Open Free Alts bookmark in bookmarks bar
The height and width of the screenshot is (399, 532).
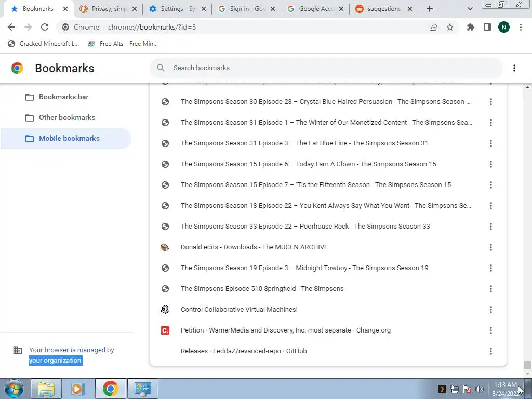pos(123,44)
